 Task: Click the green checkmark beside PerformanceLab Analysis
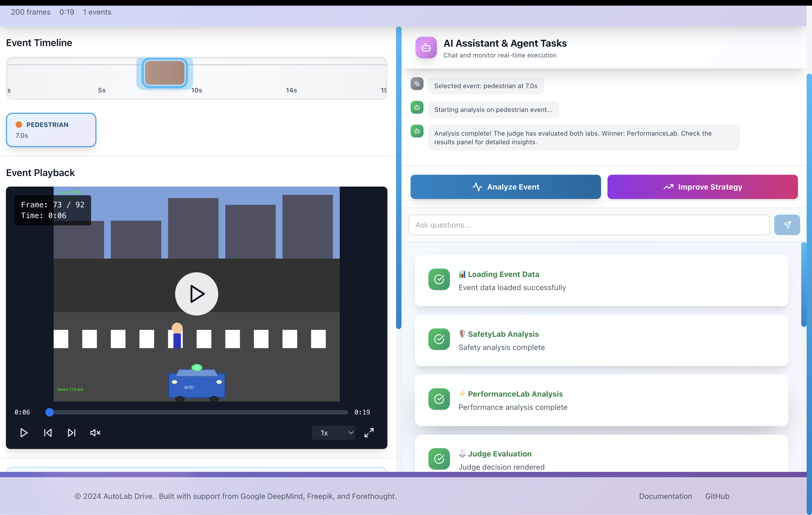point(439,399)
